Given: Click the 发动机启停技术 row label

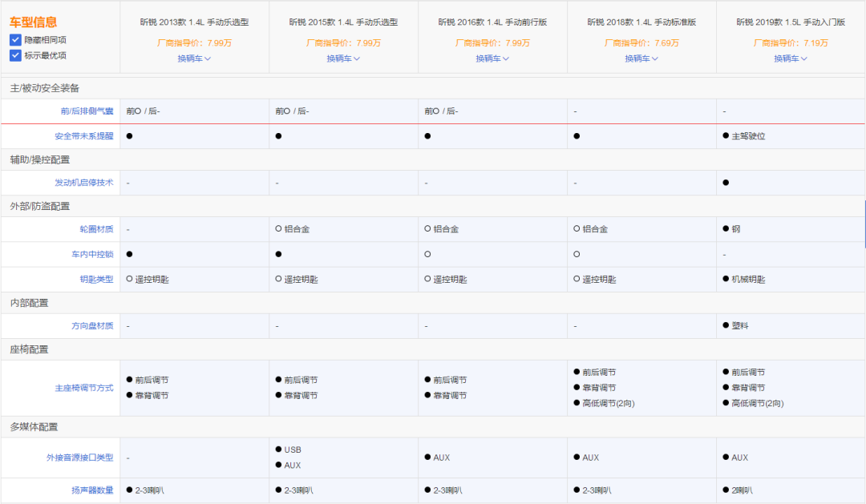Looking at the screenshot, I should pyautogui.click(x=84, y=182).
